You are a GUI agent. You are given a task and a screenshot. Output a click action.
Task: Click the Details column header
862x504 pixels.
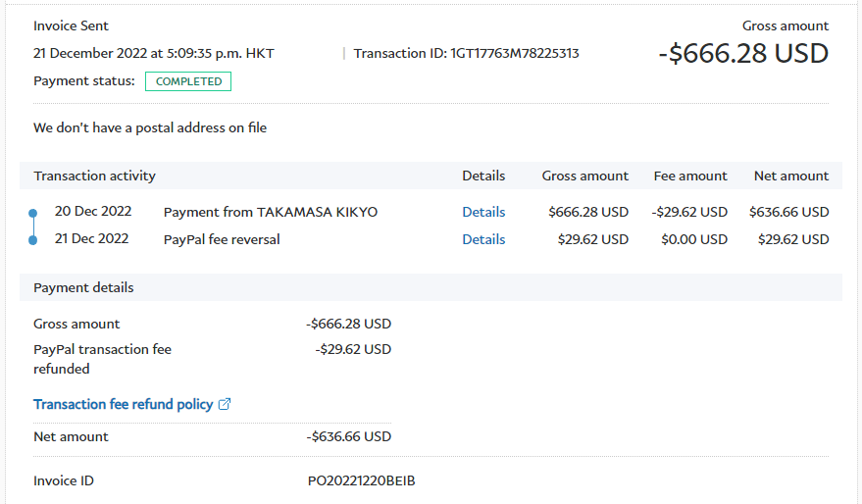pyautogui.click(x=483, y=176)
